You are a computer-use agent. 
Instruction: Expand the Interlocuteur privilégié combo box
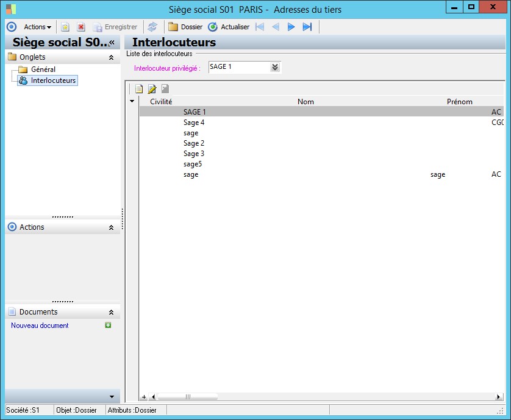(x=275, y=67)
